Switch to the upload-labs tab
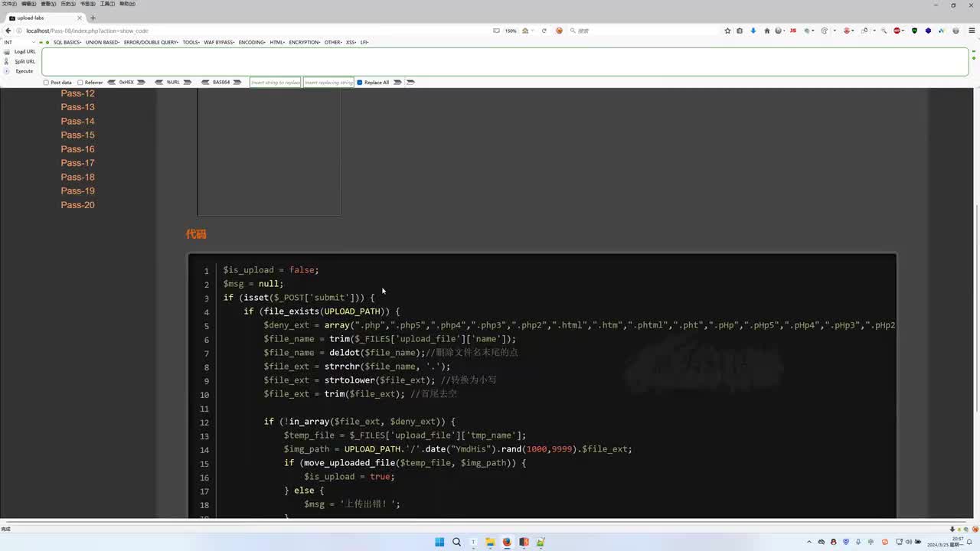 click(46, 18)
